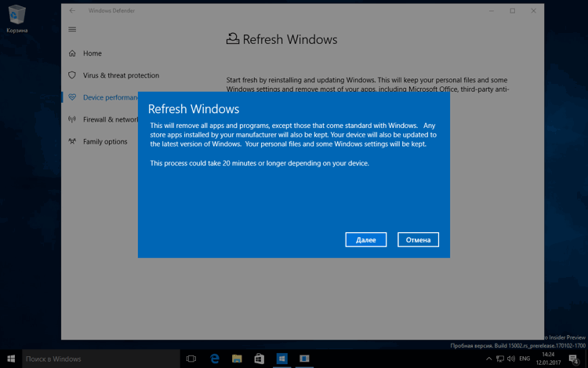Switch to the blue Windows app in the taskbar
This screenshot has height=368, width=588.
tap(281, 359)
